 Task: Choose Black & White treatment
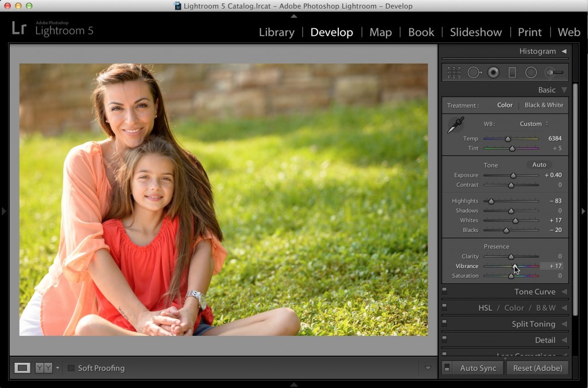[544, 105]
